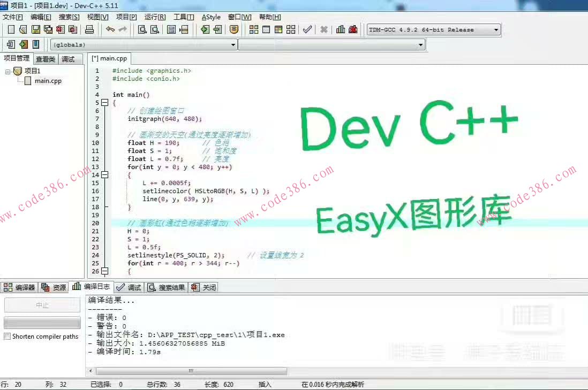The width and height of the screenshot is (588, 390).
Task: Open the bottom 调试 tab with checkmark
Action: click(x=129, y=287)
